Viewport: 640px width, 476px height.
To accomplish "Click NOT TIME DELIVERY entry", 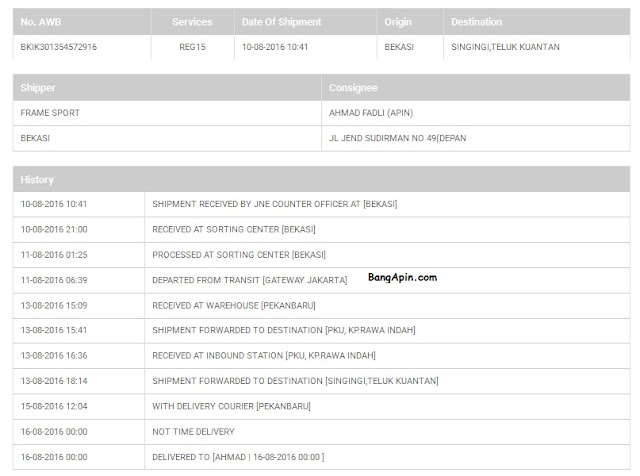I will pos(193,432).
